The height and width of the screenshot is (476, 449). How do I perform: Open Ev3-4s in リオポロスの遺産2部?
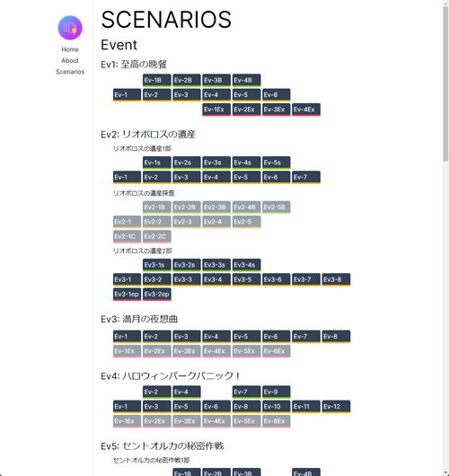(247, 265)
